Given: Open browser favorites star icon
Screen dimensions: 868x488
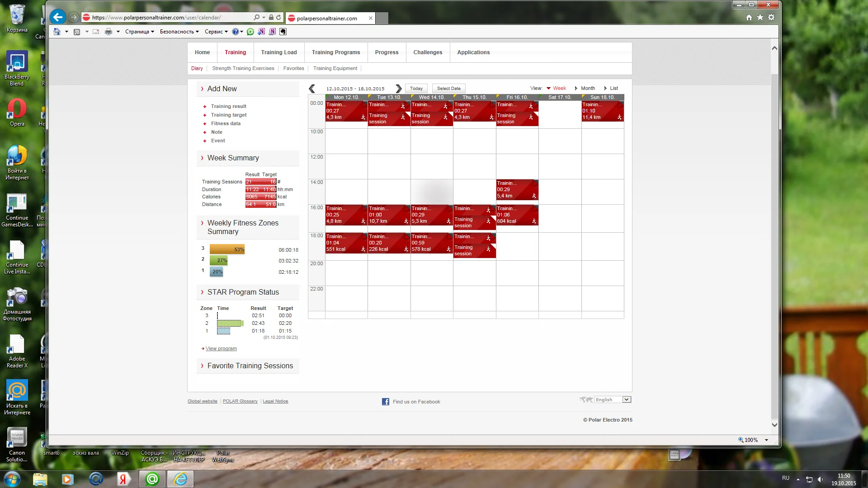Looking at the screenshot, I should (x=760, y=18).
